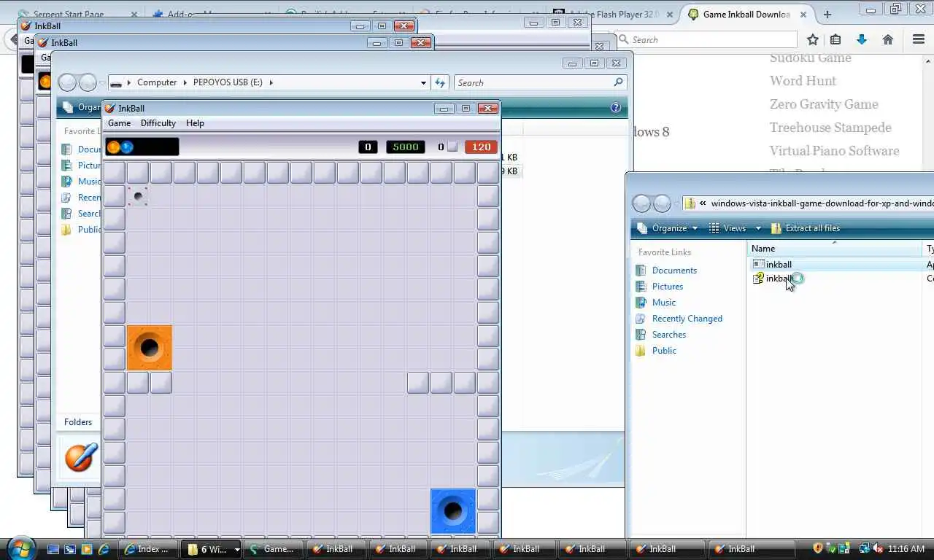
Task: Open Searches in zip window Favorite Links
Action: tap(668, 335)
